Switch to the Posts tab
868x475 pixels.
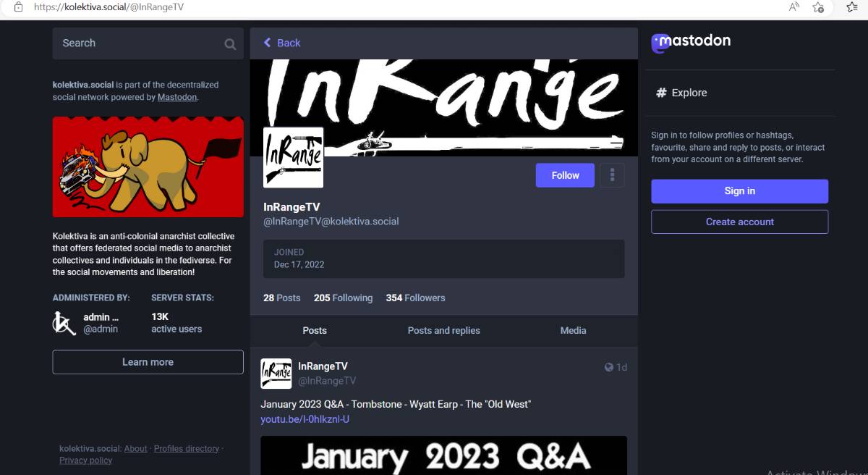pyautogui.click(x=315, y=330)
